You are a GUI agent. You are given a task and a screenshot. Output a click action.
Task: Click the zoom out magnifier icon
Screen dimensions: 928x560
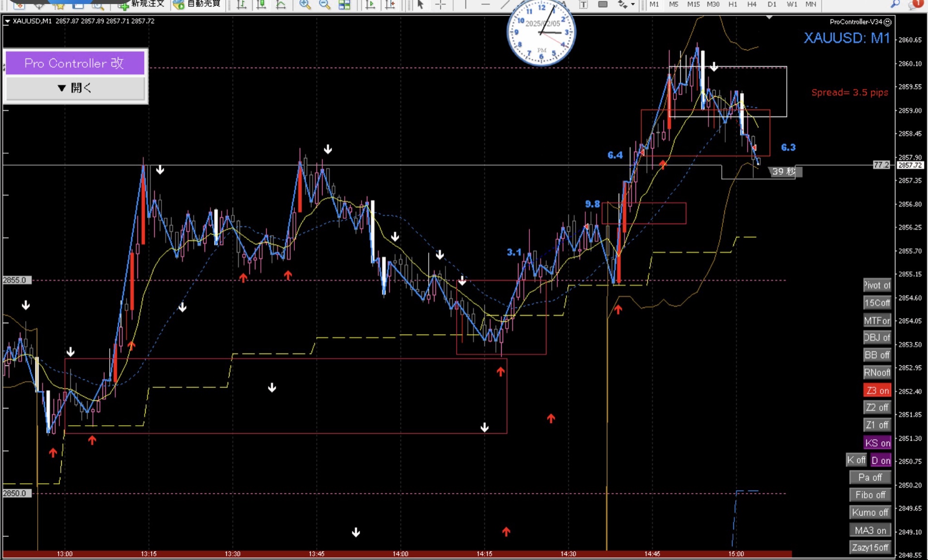tap(325, 4)
